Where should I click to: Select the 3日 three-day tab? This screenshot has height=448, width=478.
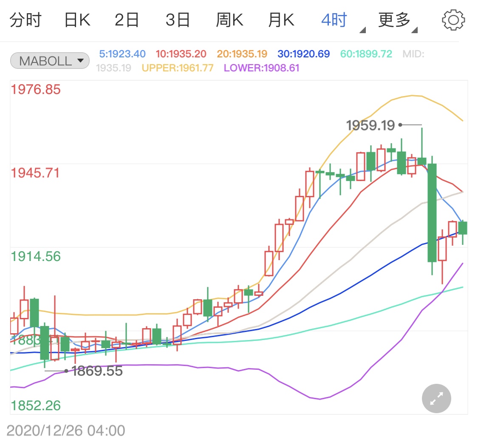tap(178, 20)
